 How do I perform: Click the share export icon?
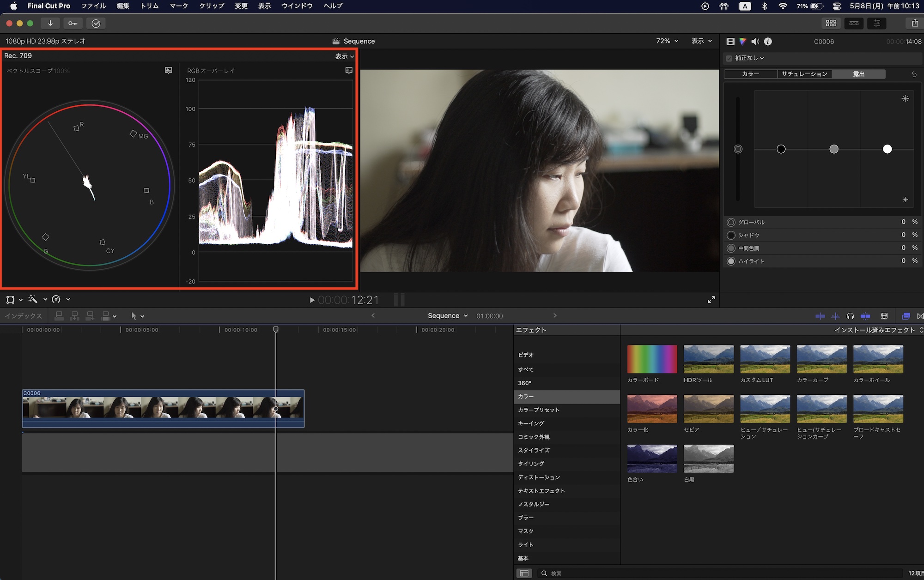[x=915, y=23]
